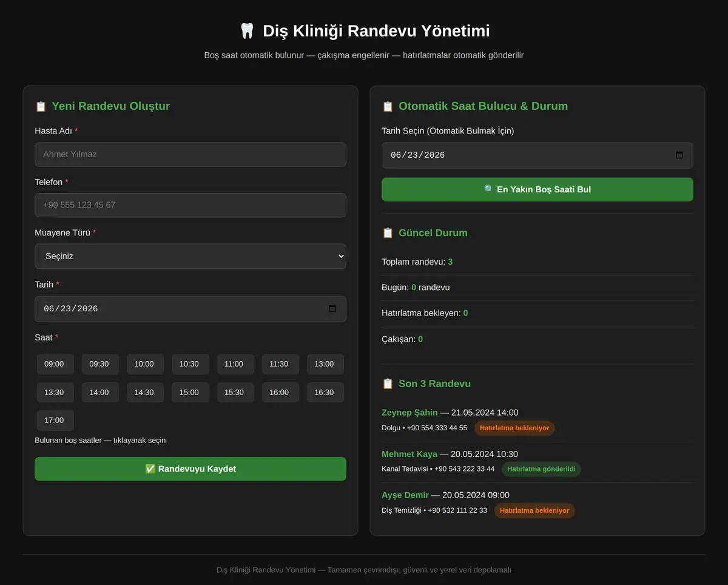The width and height of the screenshot is (728, 585).
Task: Click clipboard icon beside Son 3 Randevu
Action: point(388,384)
